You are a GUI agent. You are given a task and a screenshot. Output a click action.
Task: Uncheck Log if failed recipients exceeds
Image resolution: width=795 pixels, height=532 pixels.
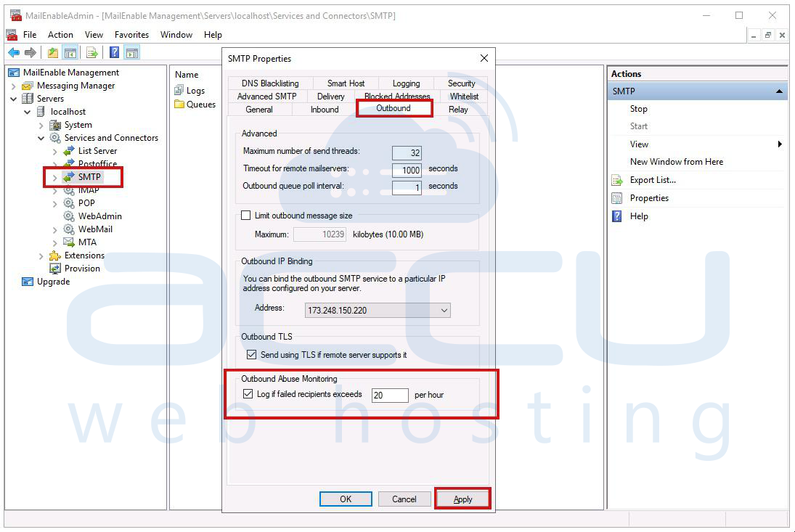[x=248, y=393]
